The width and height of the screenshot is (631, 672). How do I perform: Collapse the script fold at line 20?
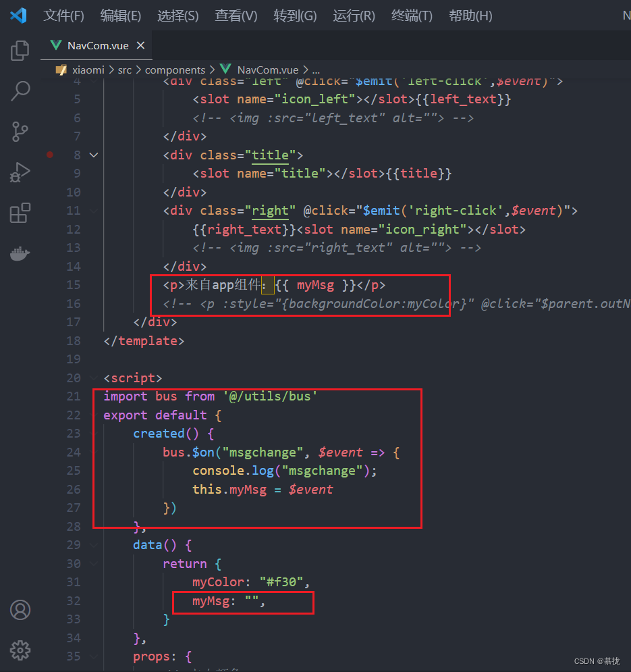click(94, 378)
